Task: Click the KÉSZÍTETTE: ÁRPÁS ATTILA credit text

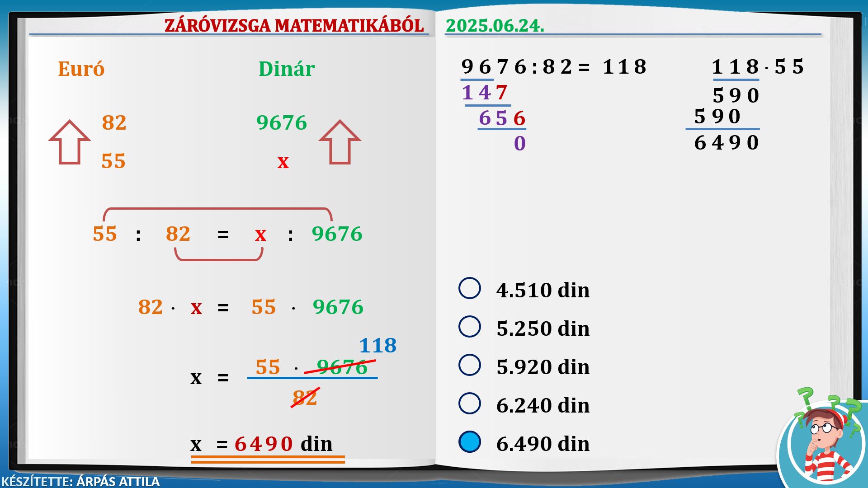Action: click(80, 481)
